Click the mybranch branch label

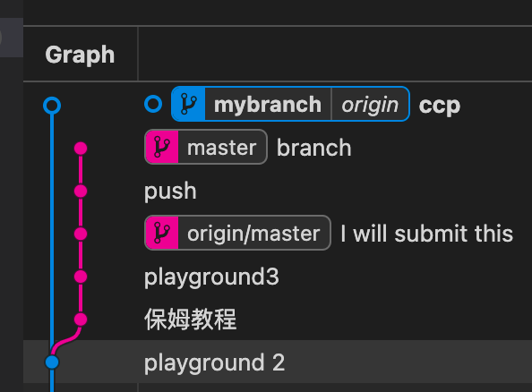click(268, 104)
